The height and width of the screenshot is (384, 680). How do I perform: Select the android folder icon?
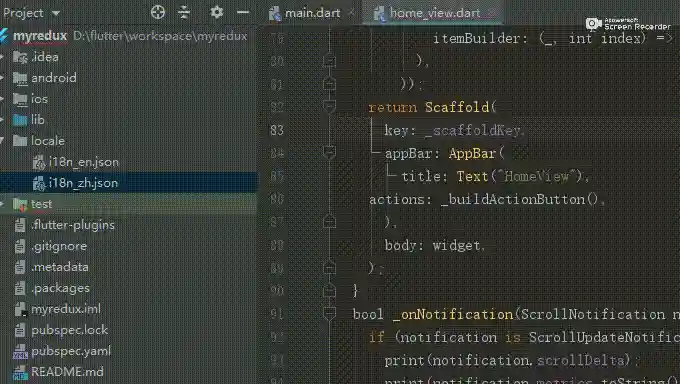click(20, 78)
